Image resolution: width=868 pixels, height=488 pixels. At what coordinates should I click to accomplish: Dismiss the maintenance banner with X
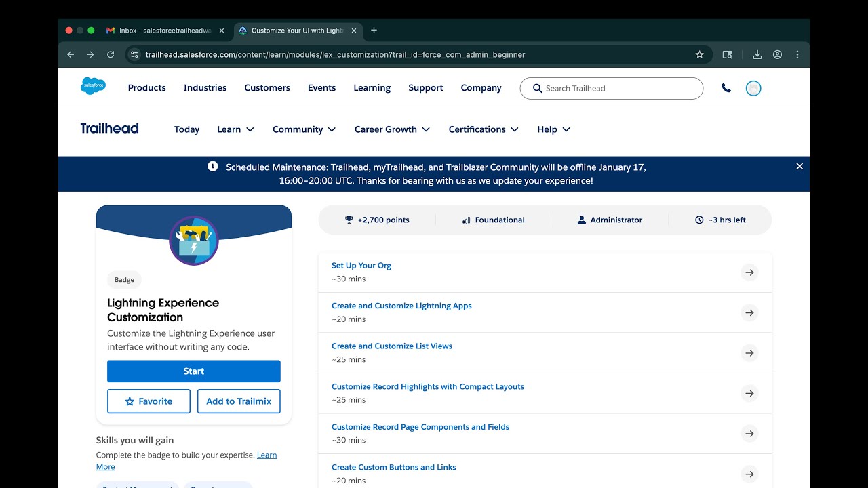800,166
